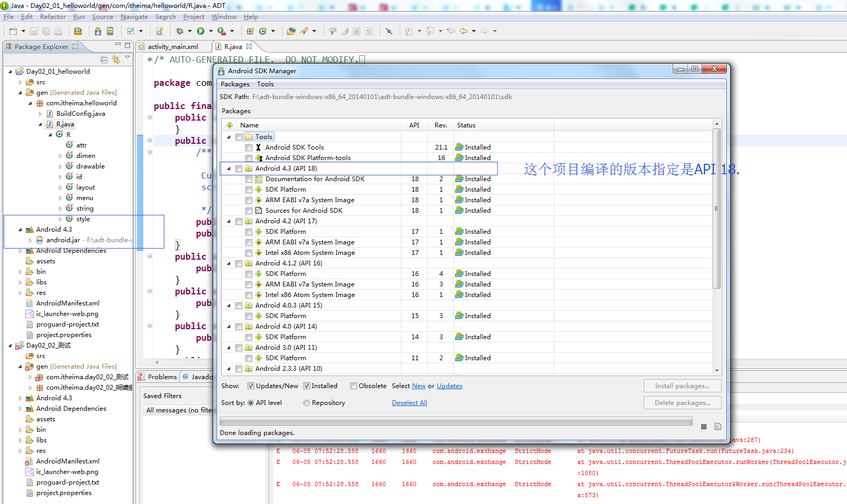Click the Search flashlight toolbar icon
The height and width of the screenshot is (504, 847).
point(304,31)
